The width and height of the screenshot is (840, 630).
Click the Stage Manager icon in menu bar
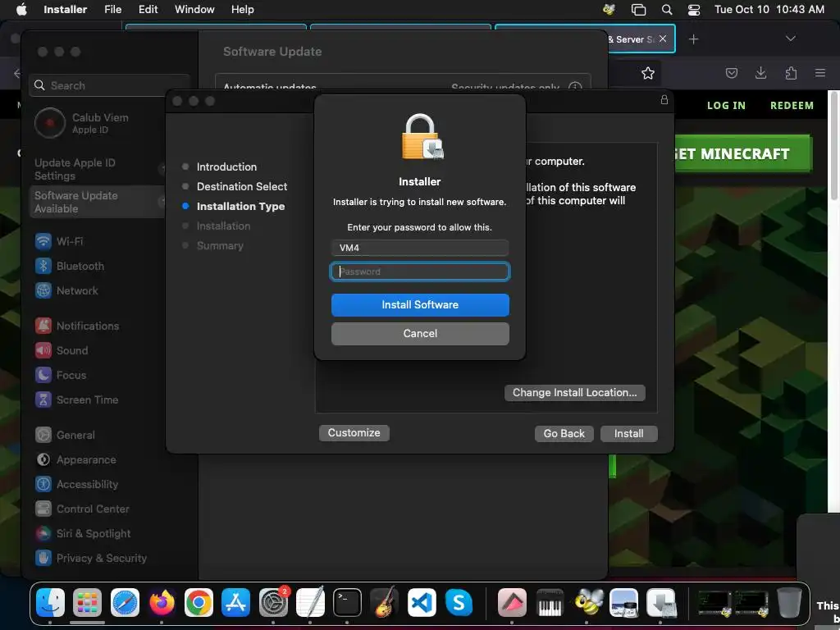point(638,9)
